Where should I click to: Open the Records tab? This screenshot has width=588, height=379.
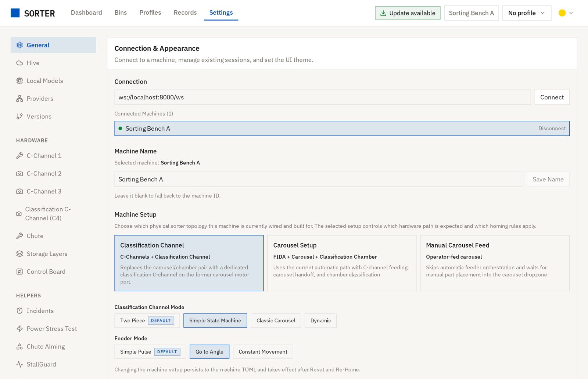pos(185,13)
